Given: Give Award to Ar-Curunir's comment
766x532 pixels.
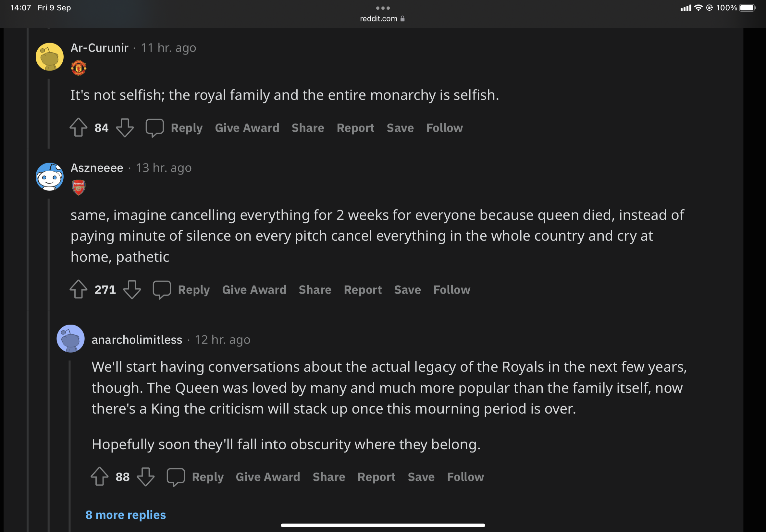Looking at the screenshot, I should [x=247, y=128].
